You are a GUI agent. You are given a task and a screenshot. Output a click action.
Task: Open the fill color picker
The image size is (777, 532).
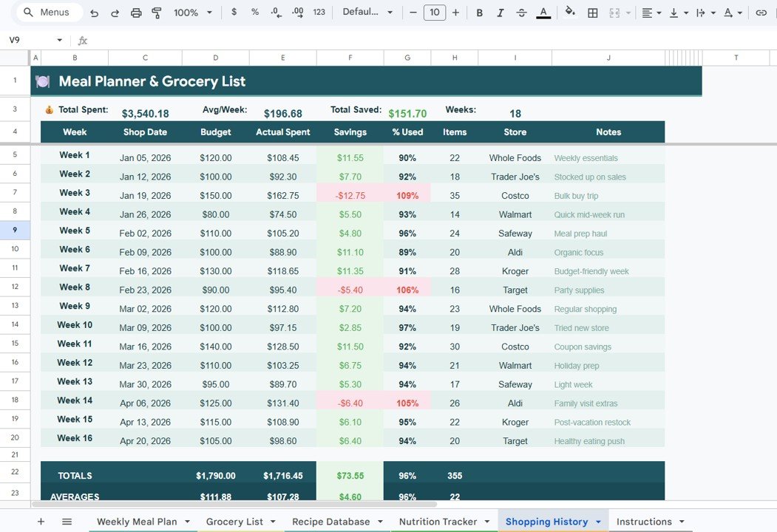[570, 13]
